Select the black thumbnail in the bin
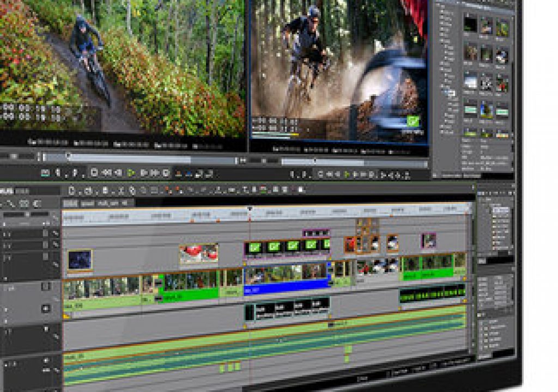The height and width of the screenshot is (392, 558). point(470,24)
